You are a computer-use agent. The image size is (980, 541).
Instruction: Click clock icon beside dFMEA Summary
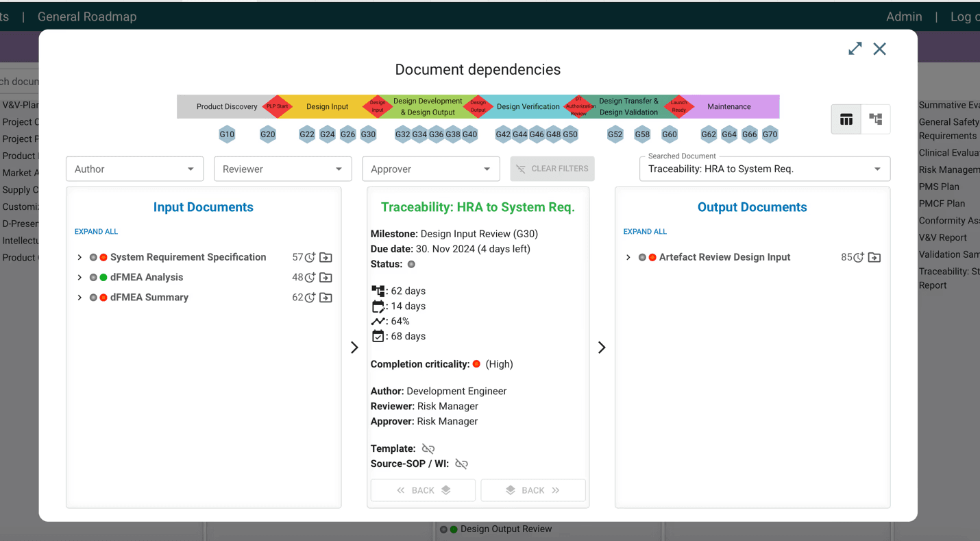pyautogui.click(x=310, y=298)
